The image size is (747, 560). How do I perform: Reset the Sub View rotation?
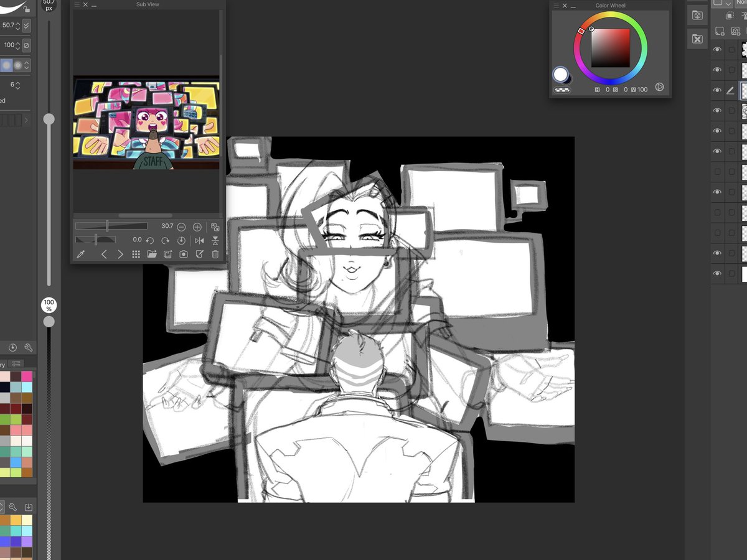(x=181, y=240)
